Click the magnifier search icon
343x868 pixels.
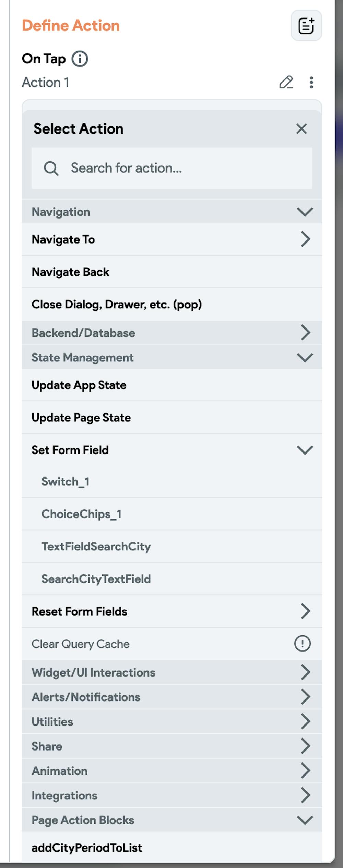(51, 168)
